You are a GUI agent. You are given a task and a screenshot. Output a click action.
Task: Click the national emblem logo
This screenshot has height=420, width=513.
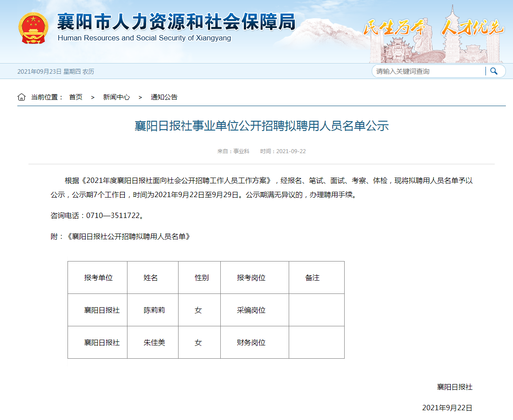pos(33,28)
